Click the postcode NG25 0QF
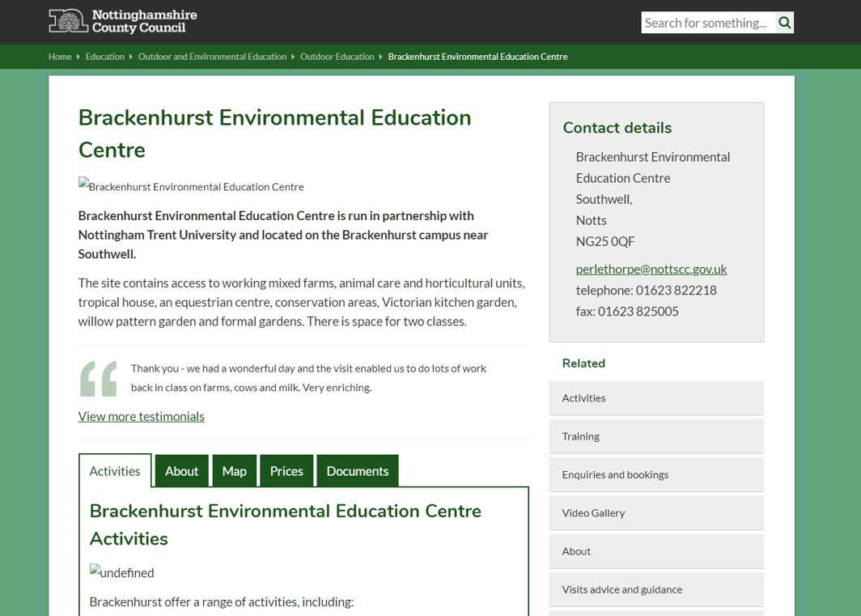Screen dimensions: 861x616 coord(605,242)
